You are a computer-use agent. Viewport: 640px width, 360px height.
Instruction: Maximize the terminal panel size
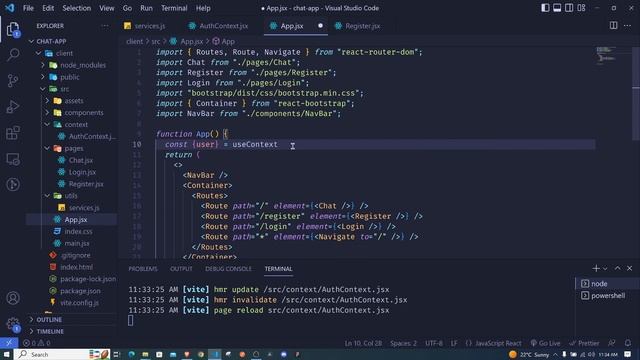(618, 268)
